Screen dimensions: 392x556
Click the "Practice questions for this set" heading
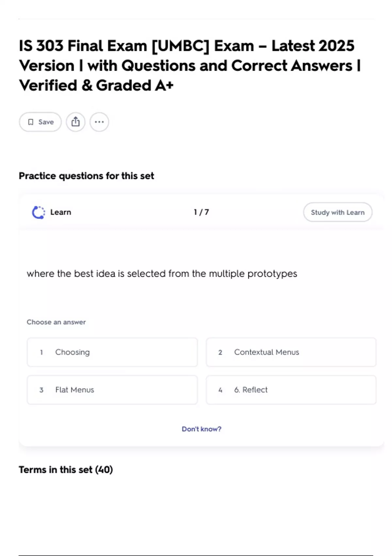pos(86,176)
